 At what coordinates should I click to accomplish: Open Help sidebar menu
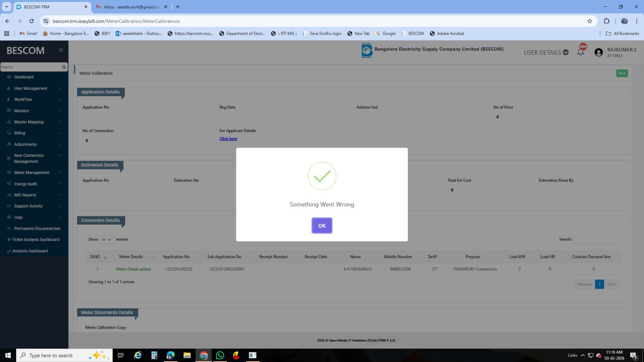point(18,218)
